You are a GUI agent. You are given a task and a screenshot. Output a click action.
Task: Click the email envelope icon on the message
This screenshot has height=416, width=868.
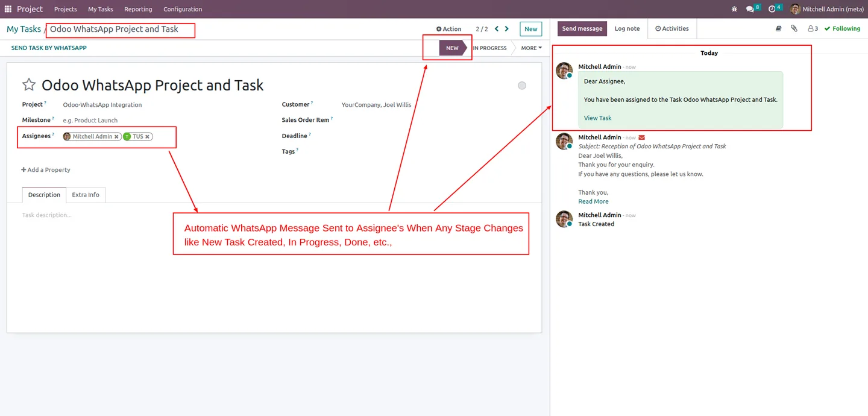[x=642, y=137]
